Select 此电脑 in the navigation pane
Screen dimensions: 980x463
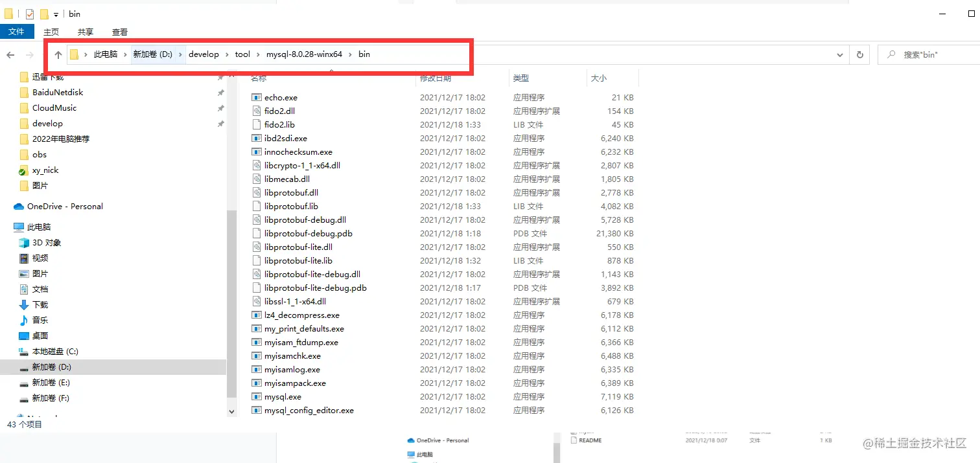(39, 227)
